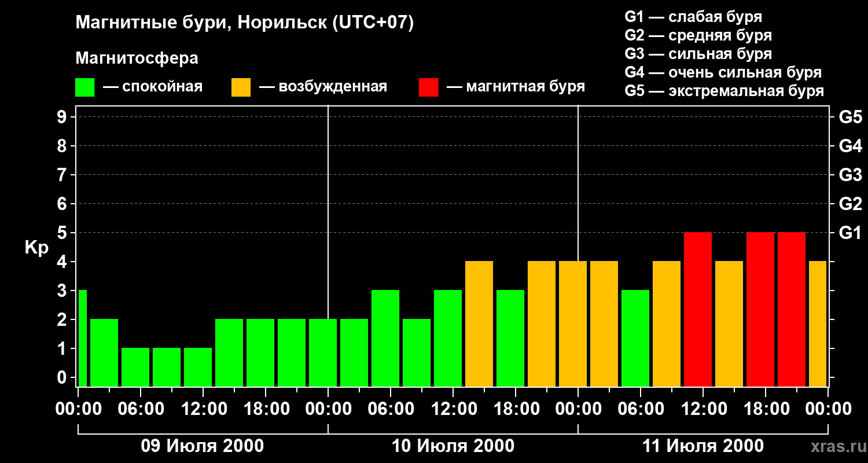
Task: Click the orange bar between red bars on 11 Июля
Action: 729,324
